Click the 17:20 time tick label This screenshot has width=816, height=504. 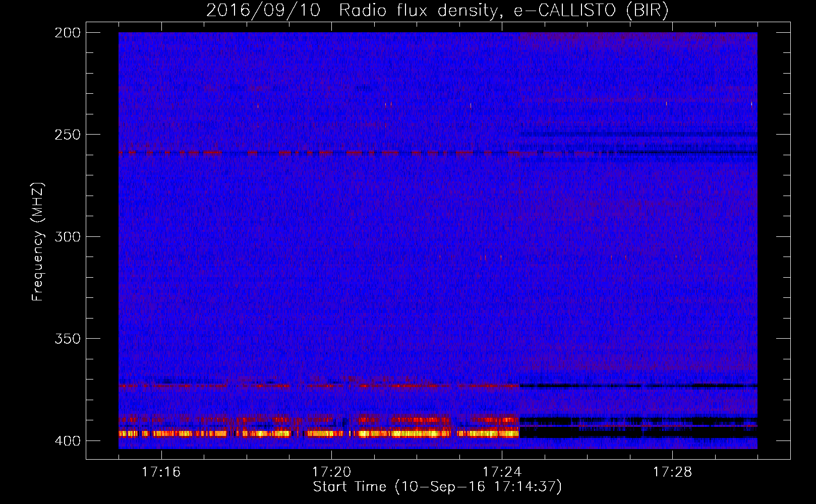331,472
